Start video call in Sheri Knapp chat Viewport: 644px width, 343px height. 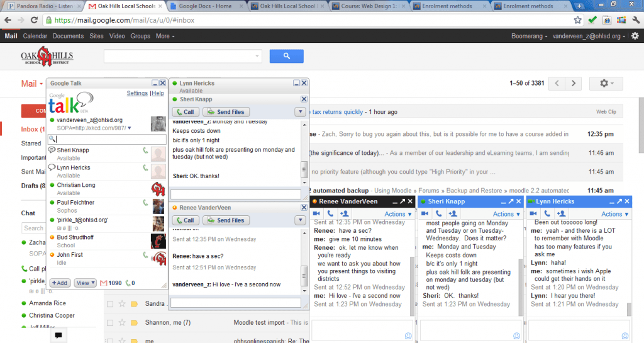pyautogui.click(x=425, y=213)
